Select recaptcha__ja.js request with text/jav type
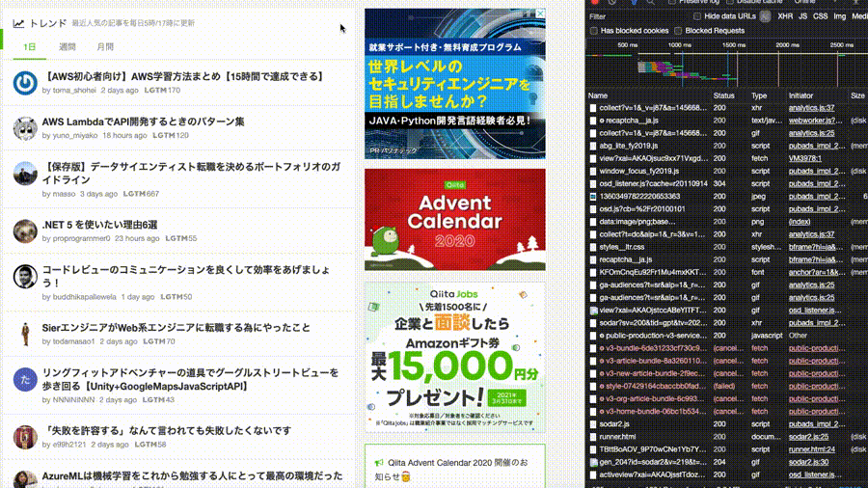This screenshot has height=488, width=868. point(727,121)
